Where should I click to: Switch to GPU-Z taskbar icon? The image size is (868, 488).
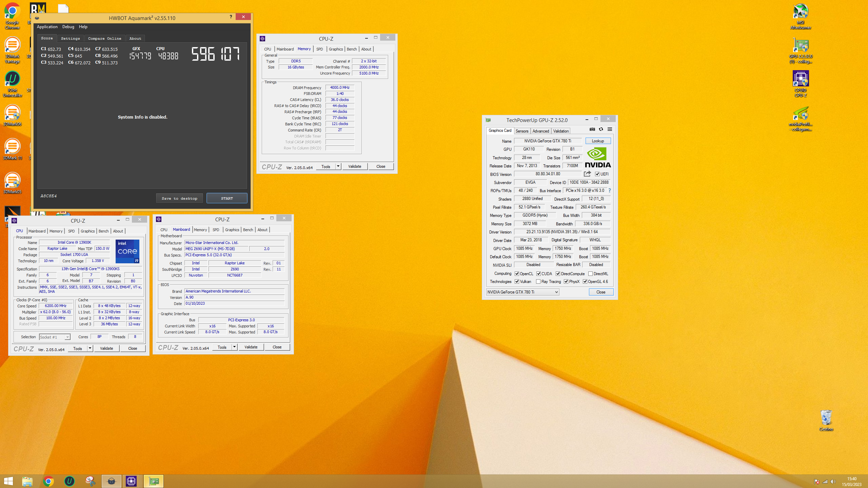[154, 481]
